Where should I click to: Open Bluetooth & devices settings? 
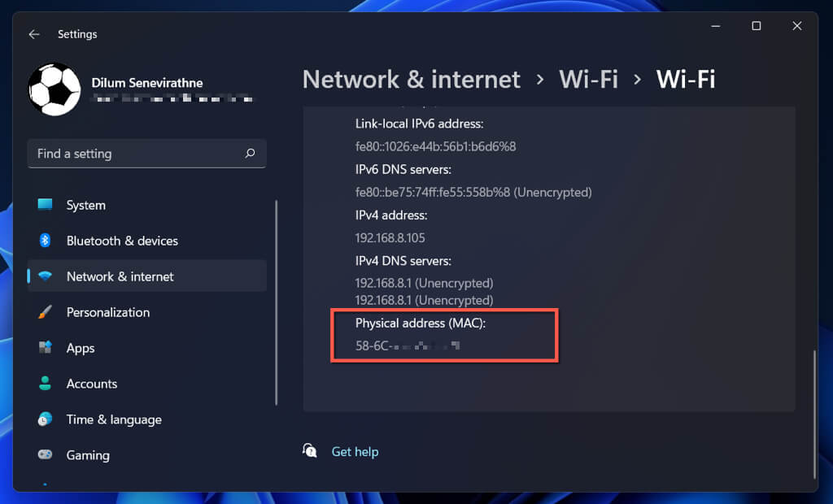(122, 241)
